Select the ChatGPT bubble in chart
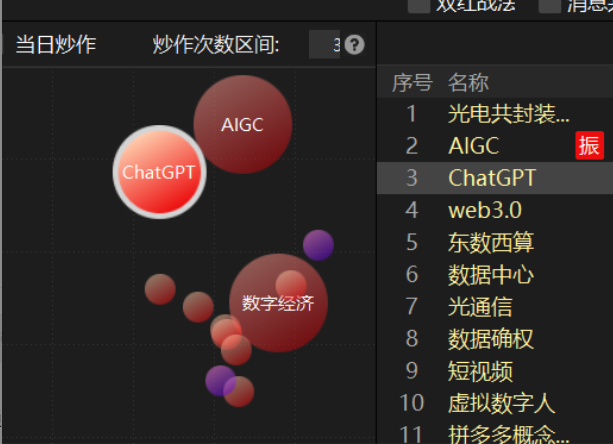The width and height of the screenshot is (613, 444). point(160,172)
